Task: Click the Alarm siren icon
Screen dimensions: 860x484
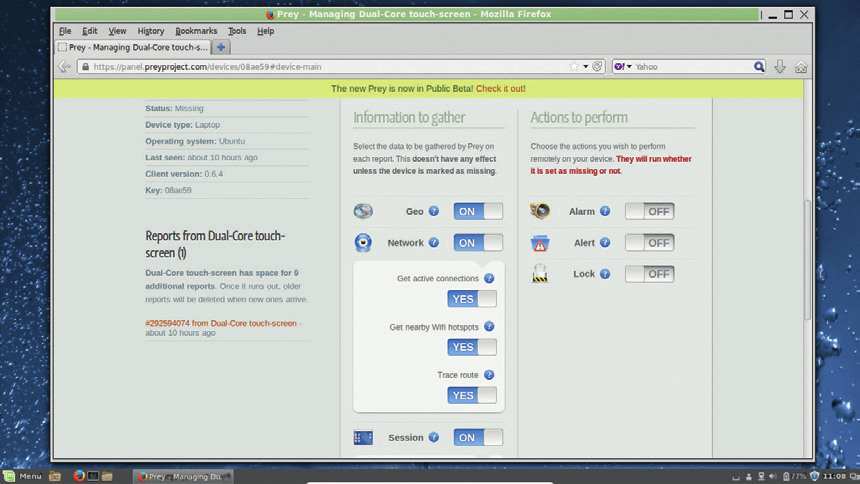Action: (x=540, y=211)
